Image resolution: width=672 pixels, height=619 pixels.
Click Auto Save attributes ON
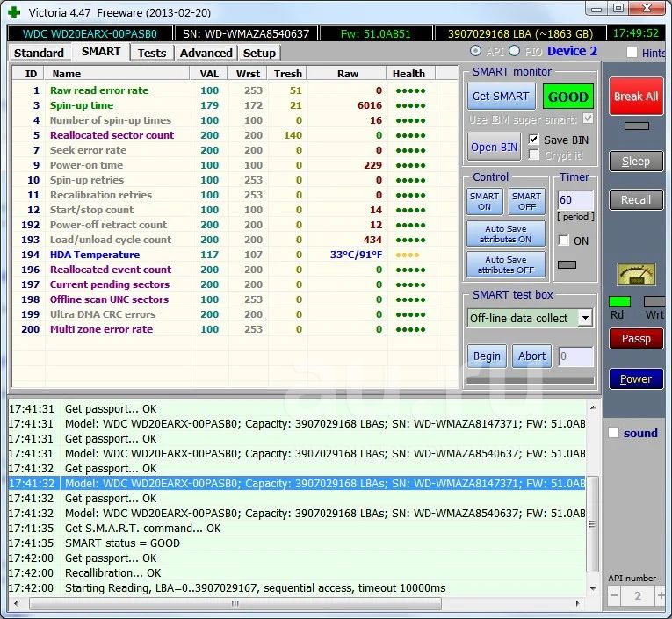(x=506, y=234)
